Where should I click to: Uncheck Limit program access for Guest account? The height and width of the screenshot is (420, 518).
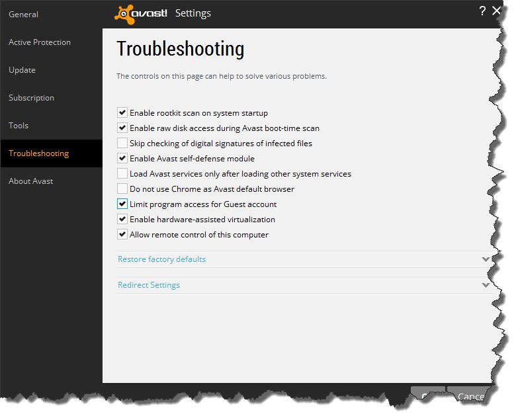122,204
